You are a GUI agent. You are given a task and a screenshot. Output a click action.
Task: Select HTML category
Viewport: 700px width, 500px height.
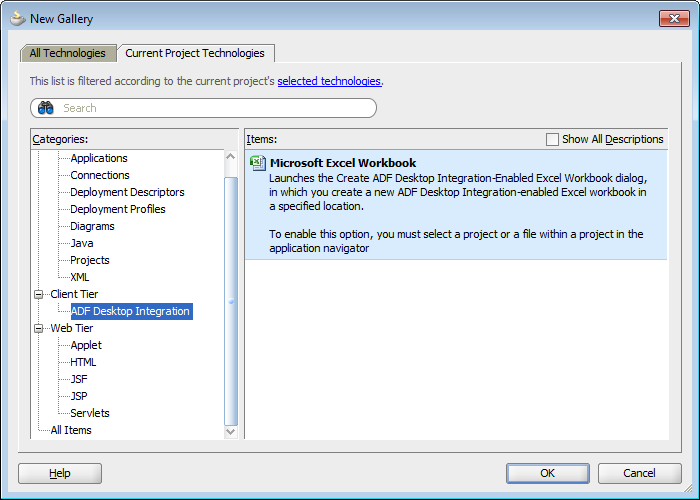pos(83,362)
